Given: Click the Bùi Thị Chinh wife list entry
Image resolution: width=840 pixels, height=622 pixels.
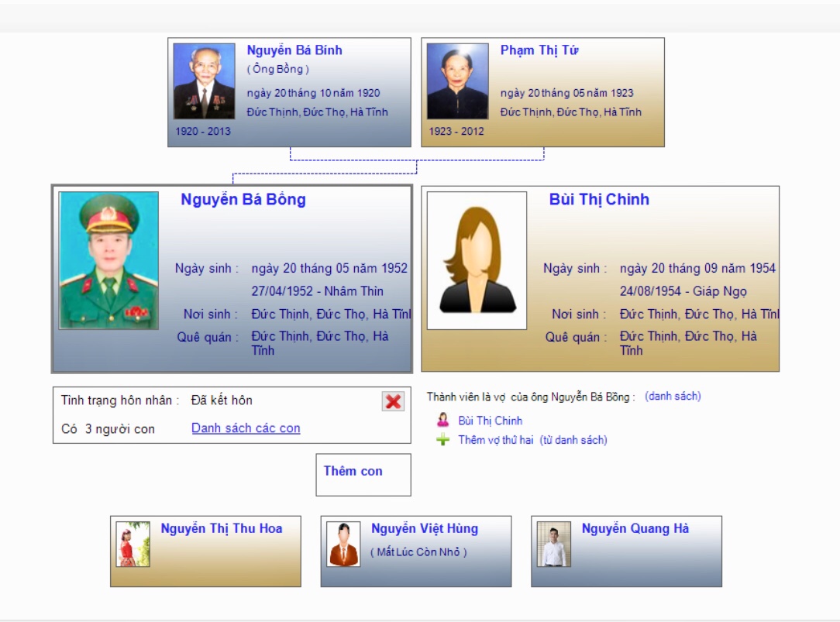Looking at the screenshot, I should 491,421.
